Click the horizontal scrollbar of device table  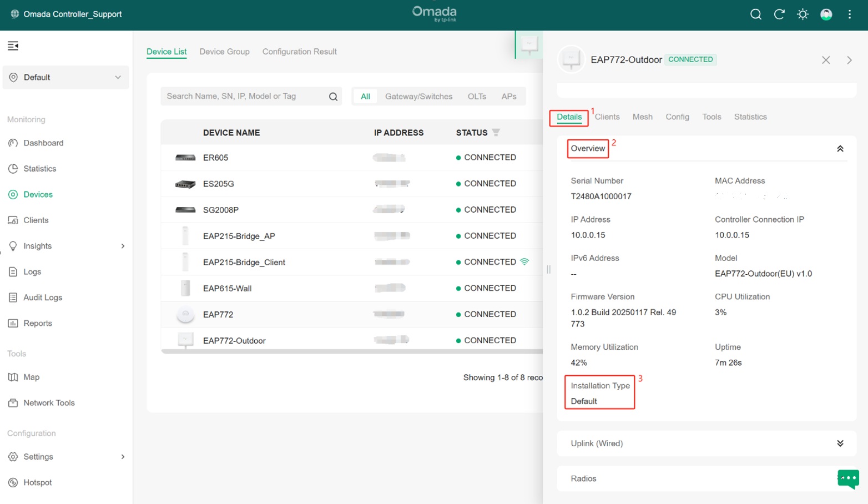click(x=352, y=351)
